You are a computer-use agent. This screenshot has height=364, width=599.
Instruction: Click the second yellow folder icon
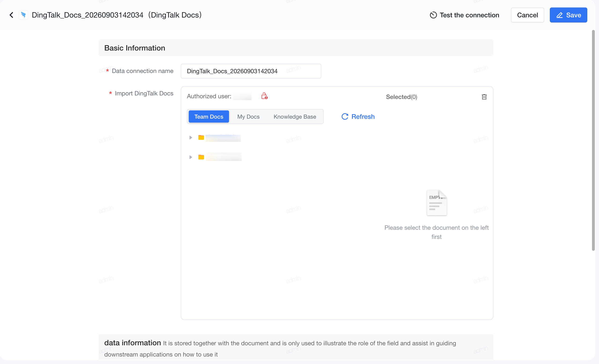[201, 157]
